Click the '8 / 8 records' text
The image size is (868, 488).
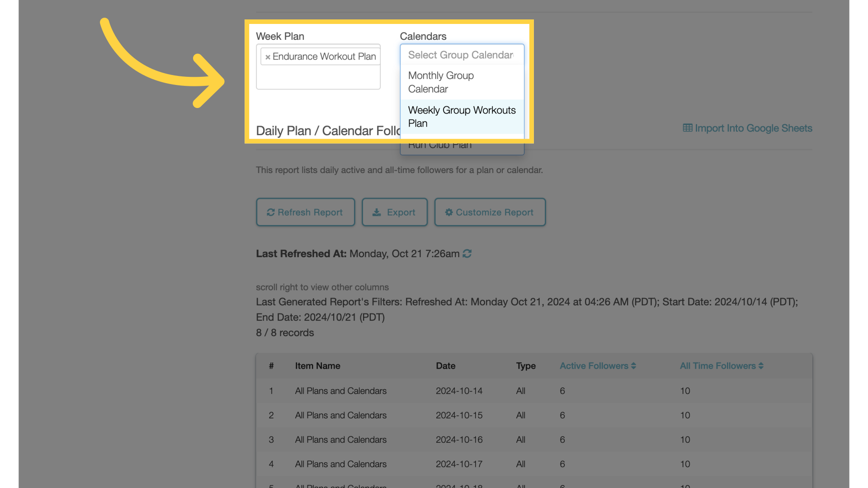285,333
